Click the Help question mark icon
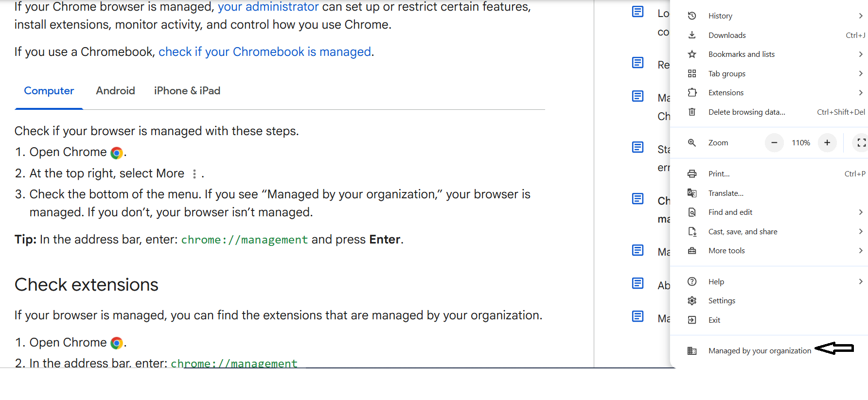The width and height of the screenshot is (868, 400). click(x=692, y=281)
